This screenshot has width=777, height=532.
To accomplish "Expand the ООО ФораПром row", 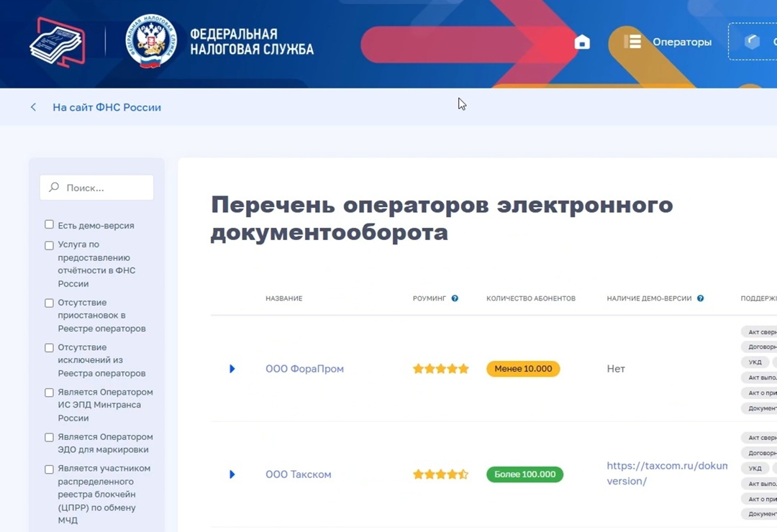I will (232, 369).
